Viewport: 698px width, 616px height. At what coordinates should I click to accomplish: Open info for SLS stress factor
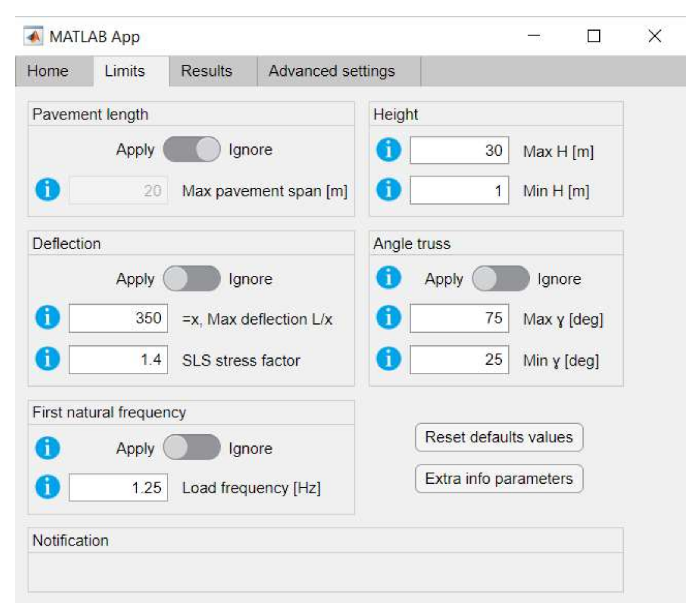tap(48, 359)
